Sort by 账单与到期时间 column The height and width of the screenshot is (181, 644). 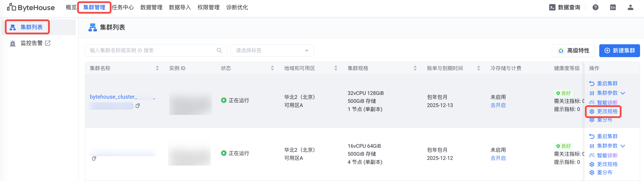tap(478, 68)
